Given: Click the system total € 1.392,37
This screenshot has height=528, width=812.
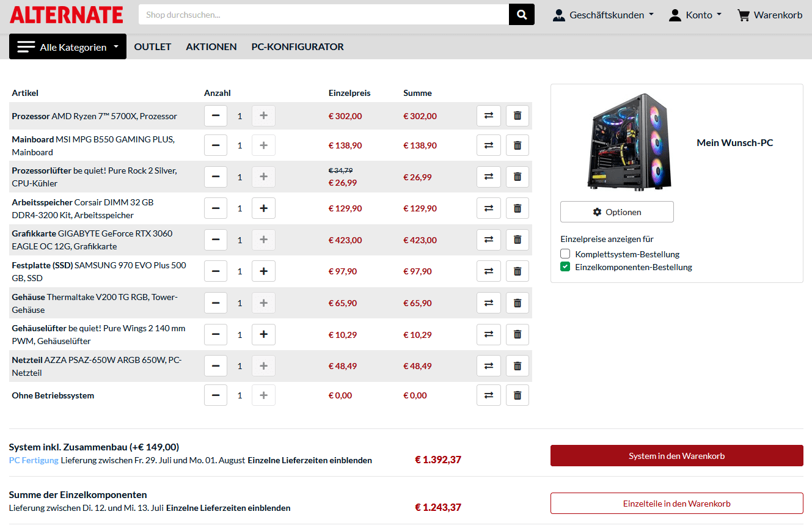Looking at the screenshot, I should coord(438,460).
